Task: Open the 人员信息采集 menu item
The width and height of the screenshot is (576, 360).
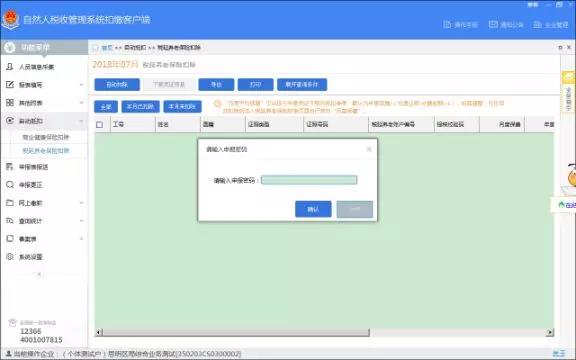Action: click(x=36, y=67)
